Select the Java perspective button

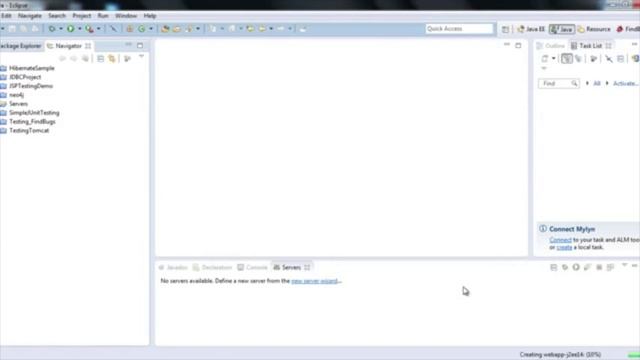coord(562,29)
